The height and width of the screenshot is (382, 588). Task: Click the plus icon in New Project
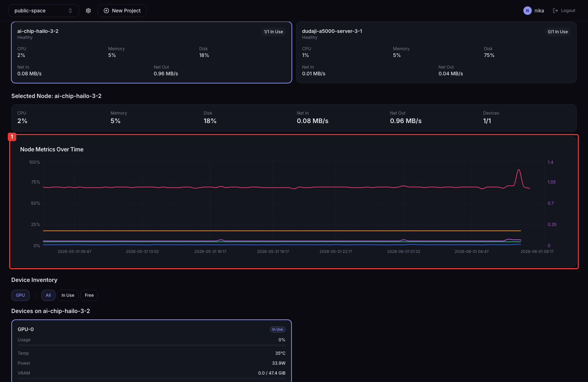(x=106, y=11)
